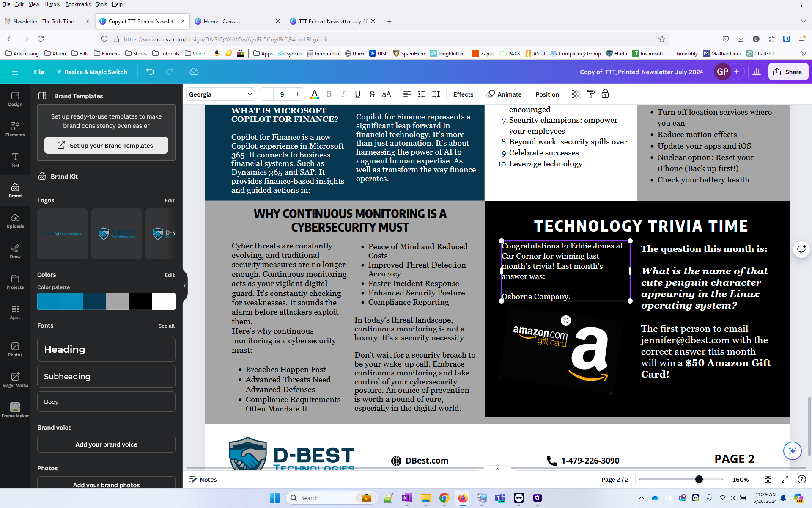Screen dimensions: 812x508
Task: Click the copy style paint roller
Action: tap(591, 94)
